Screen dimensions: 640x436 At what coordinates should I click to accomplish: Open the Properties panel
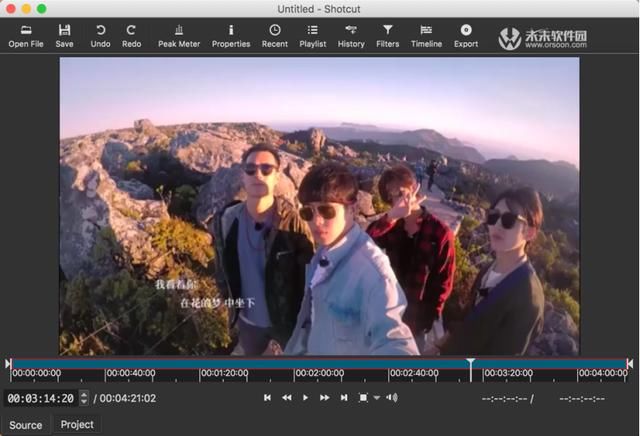(231, 36)
